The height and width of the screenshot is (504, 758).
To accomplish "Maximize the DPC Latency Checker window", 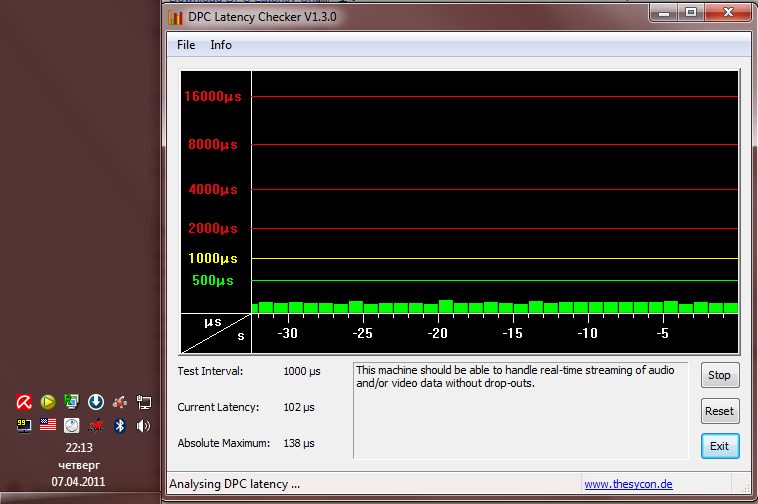I will pos(691,12).
